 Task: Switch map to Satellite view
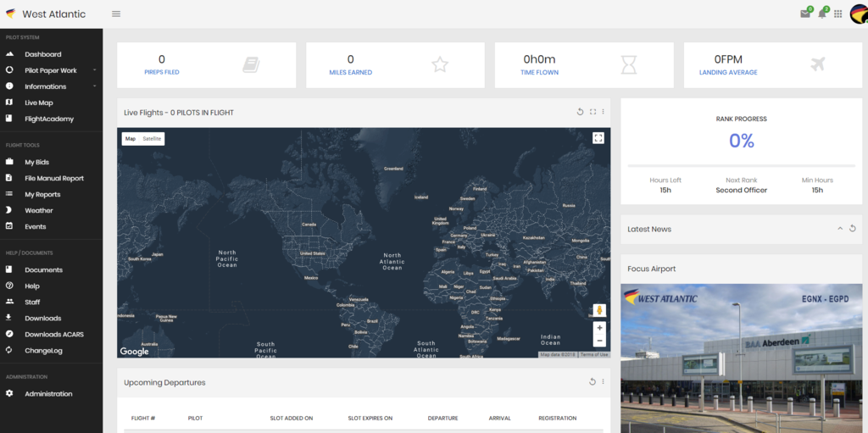click(152, 138)
